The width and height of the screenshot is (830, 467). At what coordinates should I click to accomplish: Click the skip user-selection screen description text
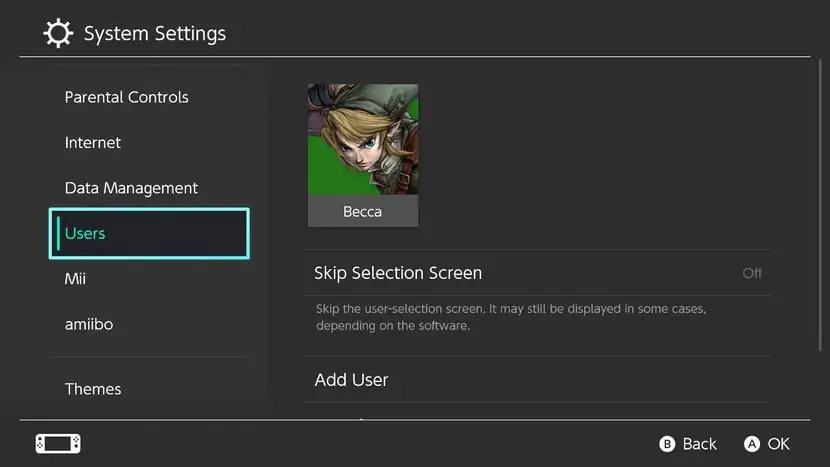coord(510,317)
